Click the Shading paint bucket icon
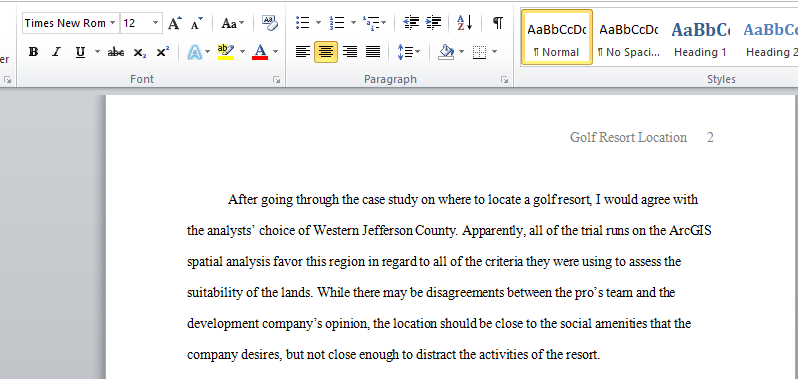The width and height of the screenshot is (798, 379). click(446, 52)
